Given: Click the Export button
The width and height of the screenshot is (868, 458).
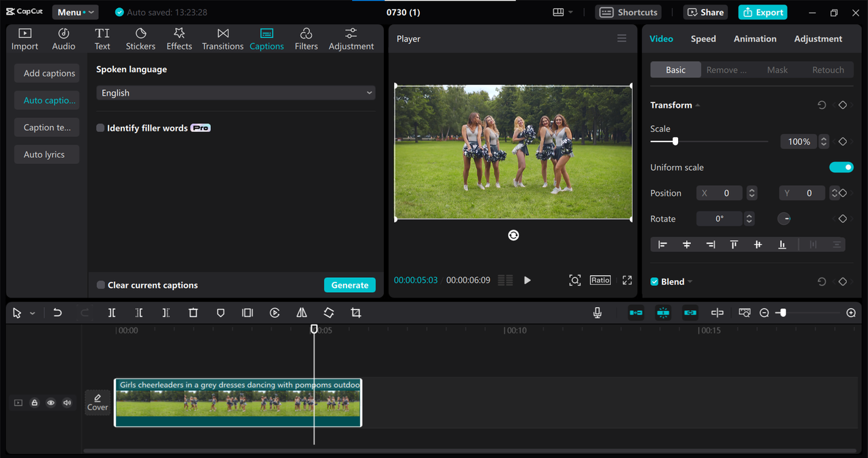Looking at the screenshot, I should point(762,12).
